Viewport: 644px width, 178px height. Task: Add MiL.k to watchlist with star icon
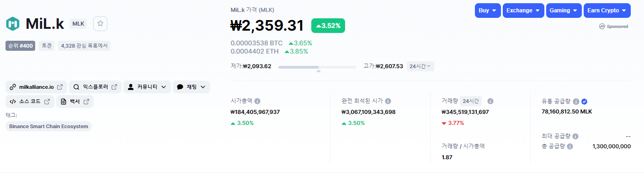100,24
